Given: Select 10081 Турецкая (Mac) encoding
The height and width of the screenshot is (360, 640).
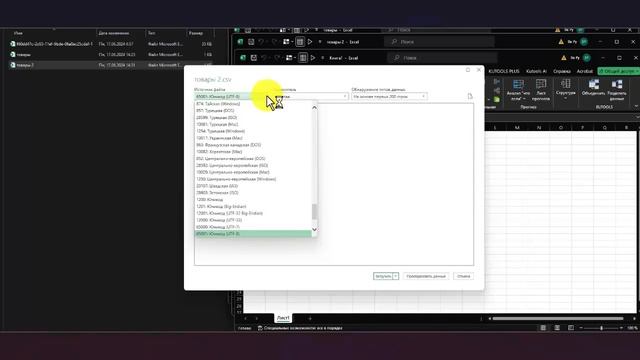Looking at the screenshot, I should pos(253,124).
